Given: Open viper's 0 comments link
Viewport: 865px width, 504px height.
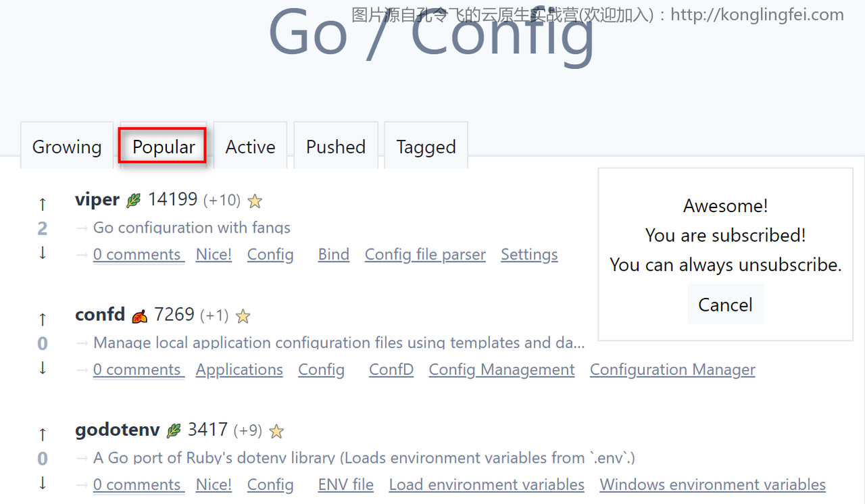Looking at the screenshot, I should tap(137, 255).
